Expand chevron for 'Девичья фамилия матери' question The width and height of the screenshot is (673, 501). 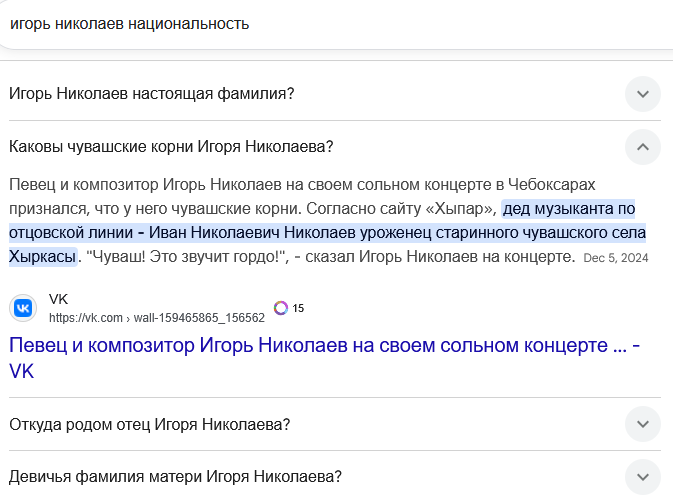(643, 476)
